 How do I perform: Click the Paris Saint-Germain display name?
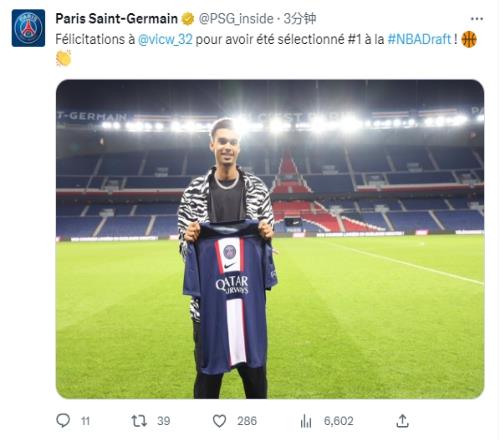pyautogui.click(x=117, y=19)
